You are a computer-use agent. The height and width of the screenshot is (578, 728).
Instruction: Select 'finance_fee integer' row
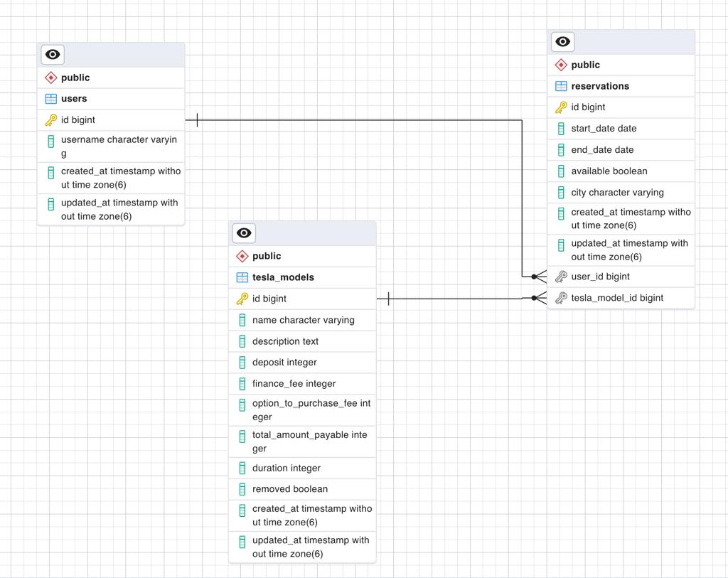coord(302,383)
